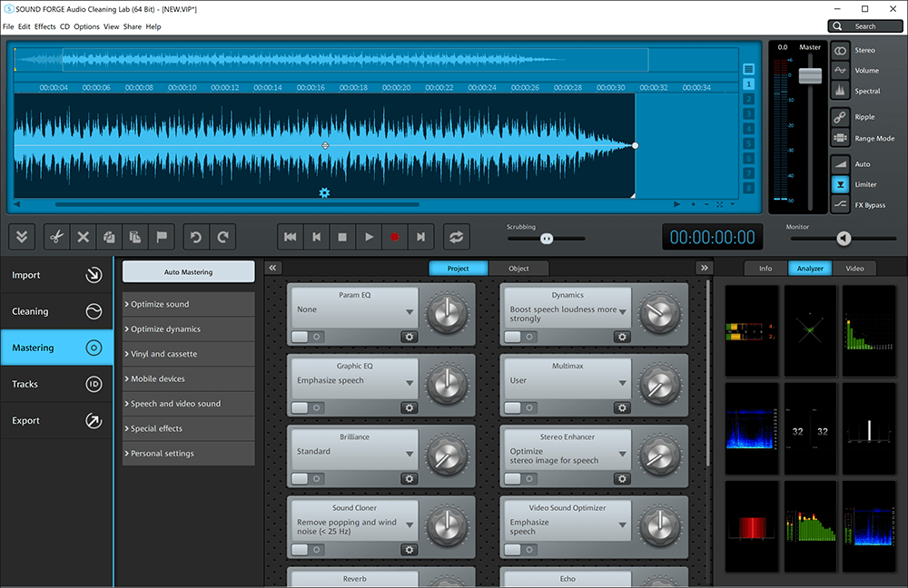This screenshot has width=908, height=588.
Task: Toggle FX Bypass
Action: pos(840,205)
